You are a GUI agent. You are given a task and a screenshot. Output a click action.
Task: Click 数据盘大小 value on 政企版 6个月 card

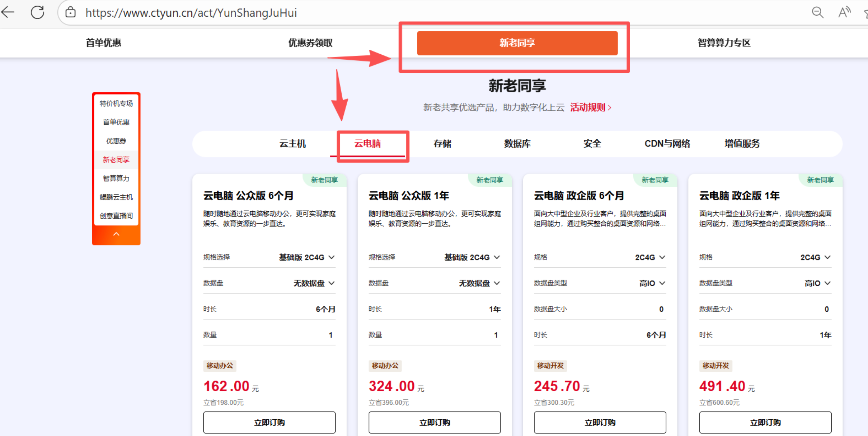click(661, 309)
